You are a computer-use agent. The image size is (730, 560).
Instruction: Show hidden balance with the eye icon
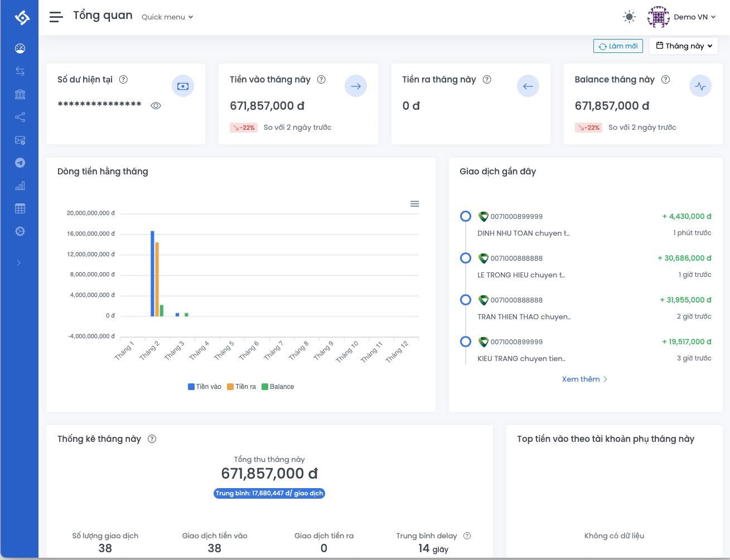coord(156,105)
